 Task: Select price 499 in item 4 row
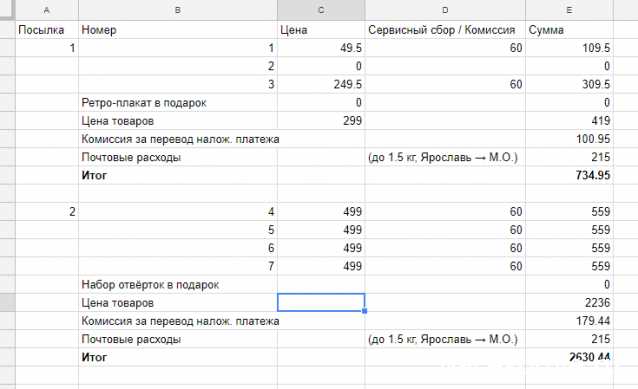321,212
